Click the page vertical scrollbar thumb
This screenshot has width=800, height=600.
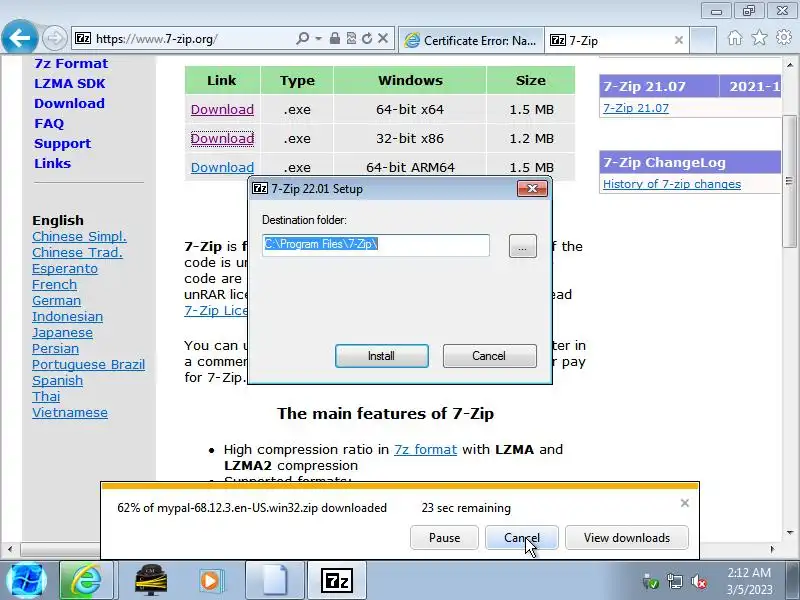789,181
